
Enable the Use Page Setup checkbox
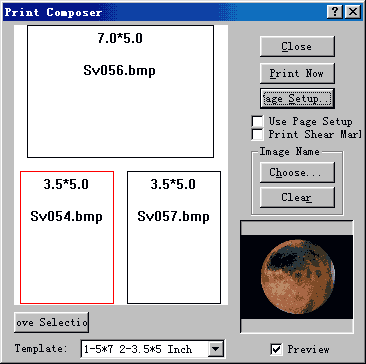pos(257,122)
